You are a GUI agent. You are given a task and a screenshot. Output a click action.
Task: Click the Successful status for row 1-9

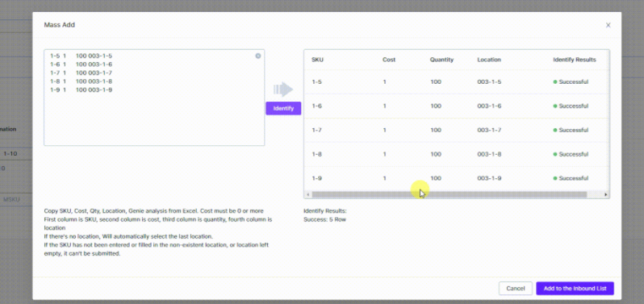point(571,178)
